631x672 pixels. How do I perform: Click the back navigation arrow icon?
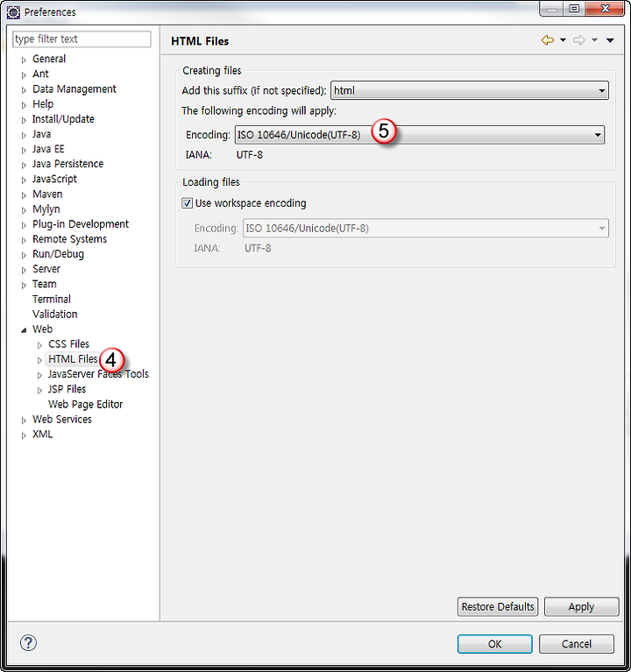point(548,40)
